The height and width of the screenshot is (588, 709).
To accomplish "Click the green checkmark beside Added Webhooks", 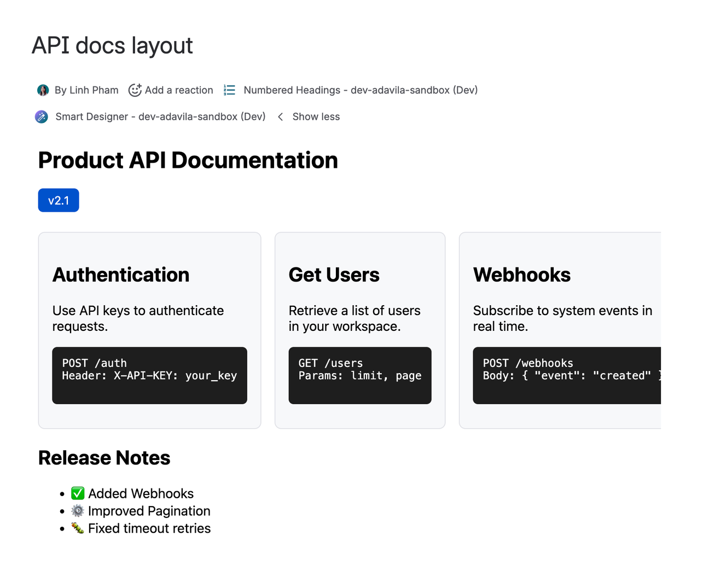I will 77,493.
